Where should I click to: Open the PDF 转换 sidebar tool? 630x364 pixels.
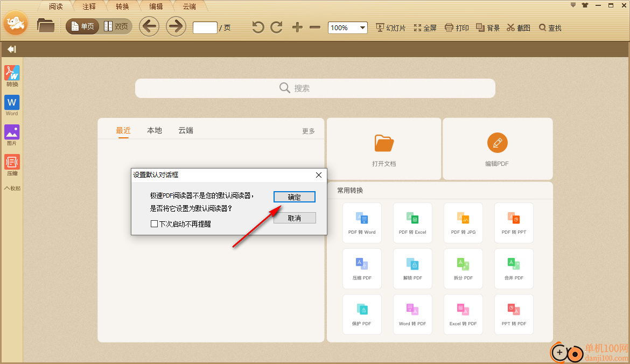point(12,76)
